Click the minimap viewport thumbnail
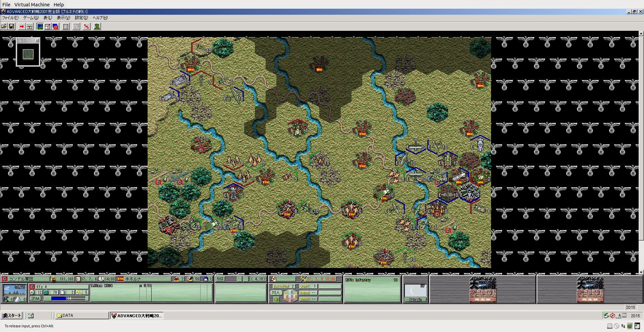 28,54
